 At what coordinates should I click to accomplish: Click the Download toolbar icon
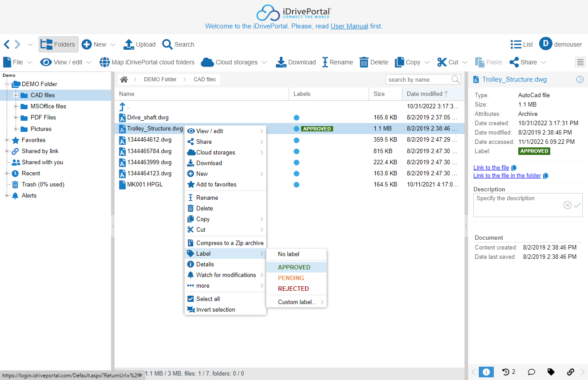tap(281, 62)
